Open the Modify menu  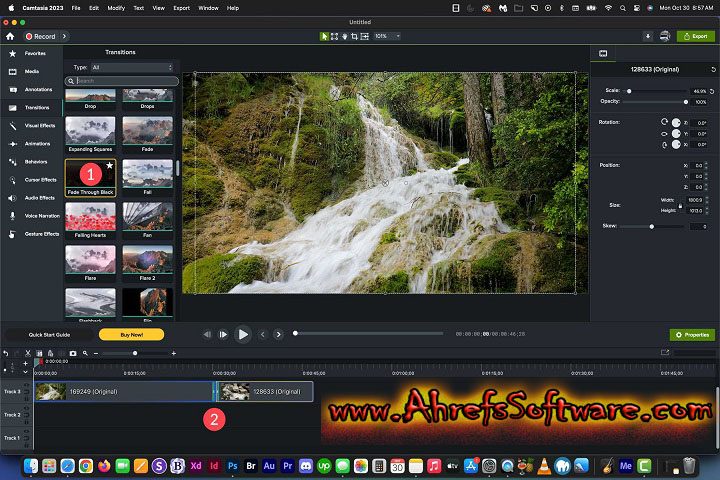pos(116,8)
